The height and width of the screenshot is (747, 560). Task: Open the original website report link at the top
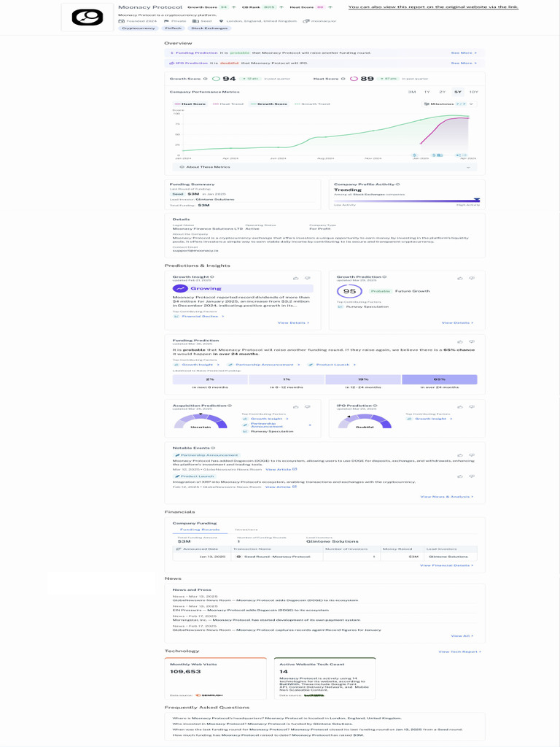pyautogui.click(x=433, y=7)
